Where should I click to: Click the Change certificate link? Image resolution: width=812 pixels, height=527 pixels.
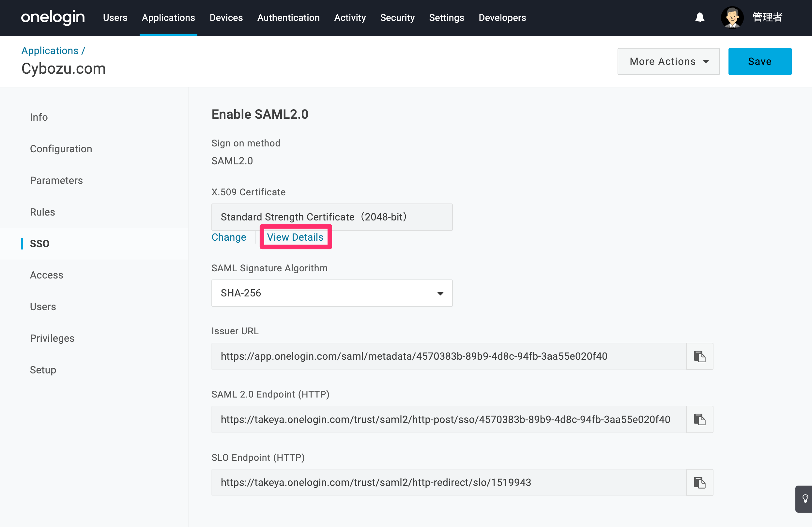[x=229, y=237]
